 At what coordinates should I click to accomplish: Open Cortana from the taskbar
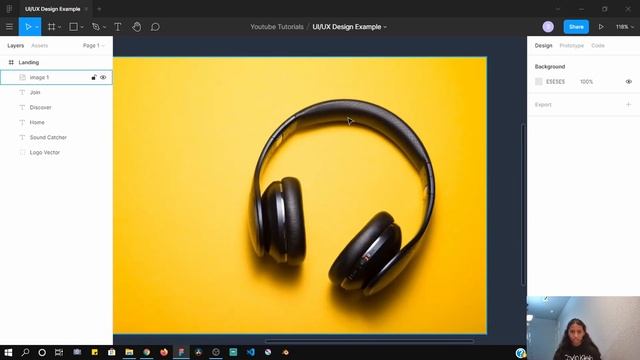click(42, 352)
